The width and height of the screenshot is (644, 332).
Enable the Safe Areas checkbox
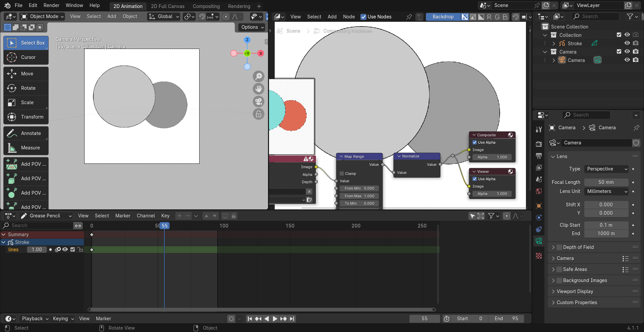click(559, 269)
